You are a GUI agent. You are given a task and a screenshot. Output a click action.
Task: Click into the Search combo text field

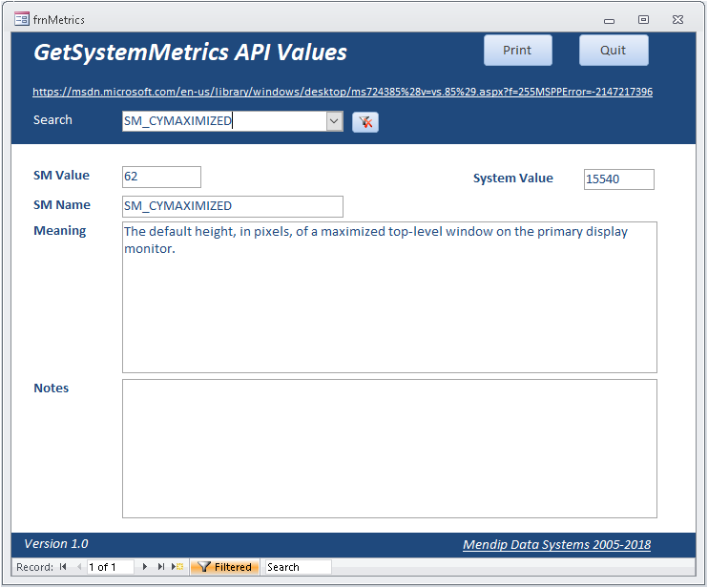point(224,121)
